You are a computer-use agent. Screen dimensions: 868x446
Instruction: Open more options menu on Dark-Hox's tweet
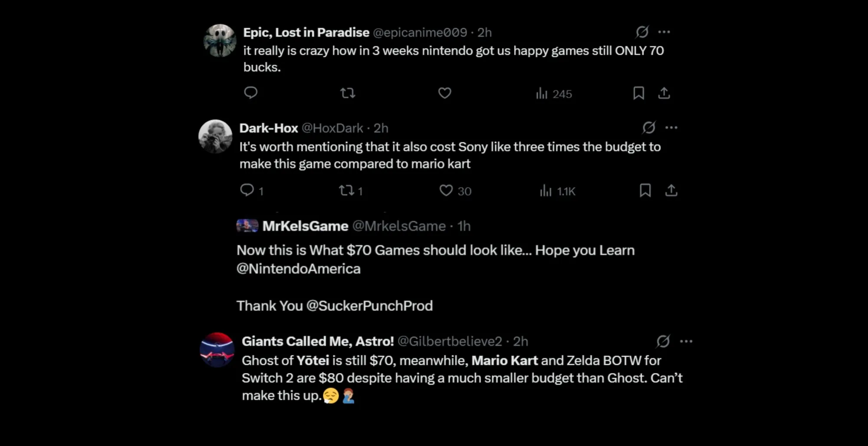pyautogui.click(x=672, y=127)
